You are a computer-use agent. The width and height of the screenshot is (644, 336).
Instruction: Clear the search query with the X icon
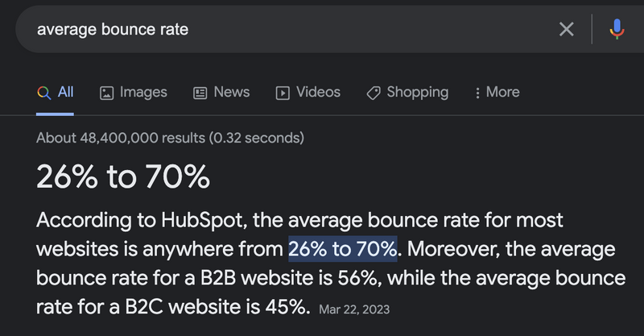567,29
